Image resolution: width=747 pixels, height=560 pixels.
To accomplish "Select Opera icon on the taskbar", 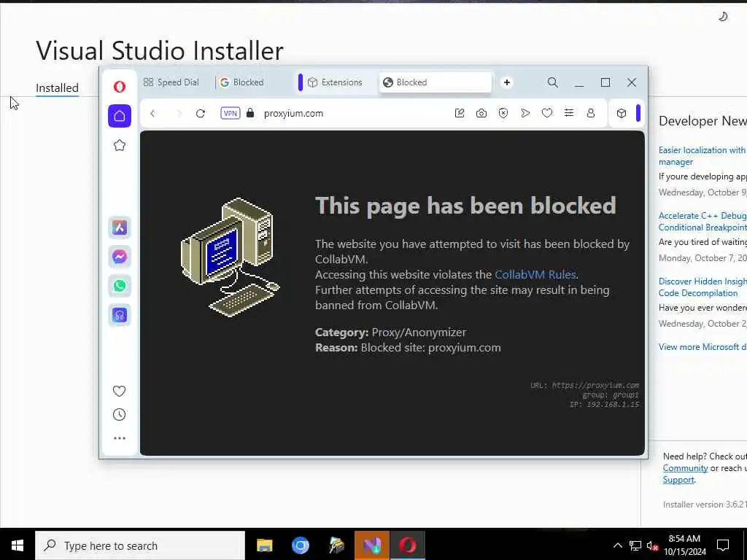I will click(x=408, y=545).
